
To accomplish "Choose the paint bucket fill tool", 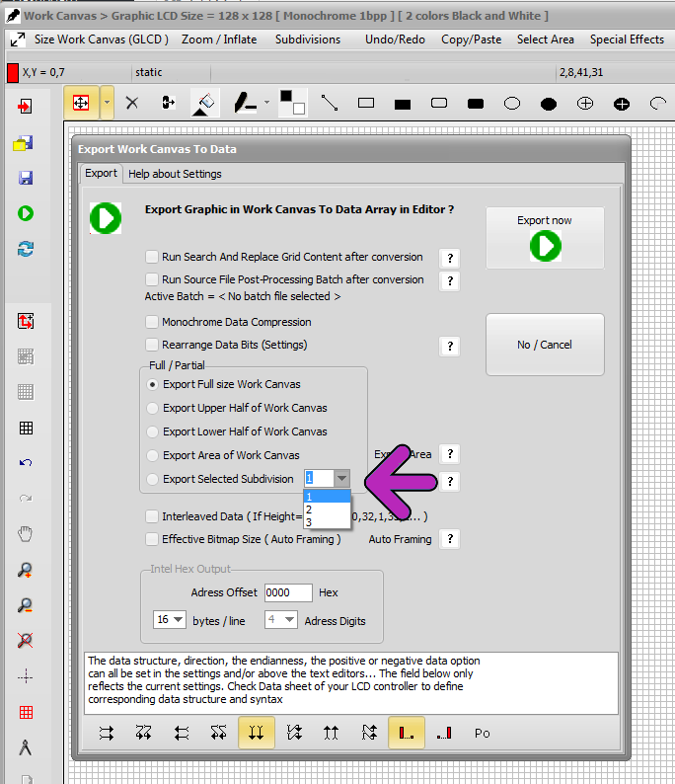I will [x=205, y=103].
